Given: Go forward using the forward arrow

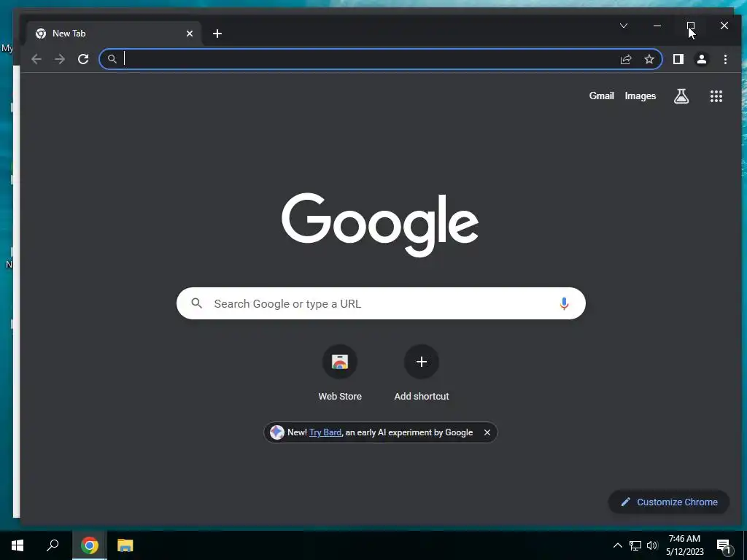Looking at the screenshot, I should point(60,59).
